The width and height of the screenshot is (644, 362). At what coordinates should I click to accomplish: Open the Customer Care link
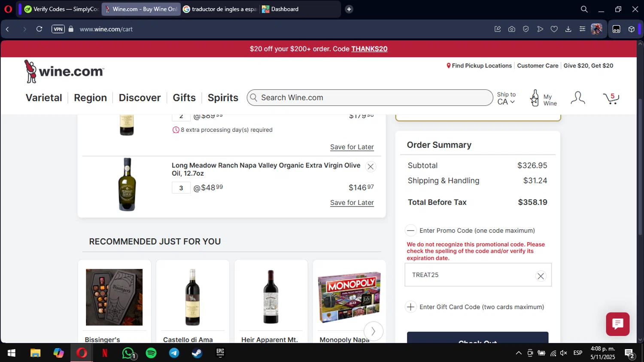coord(538,66)
